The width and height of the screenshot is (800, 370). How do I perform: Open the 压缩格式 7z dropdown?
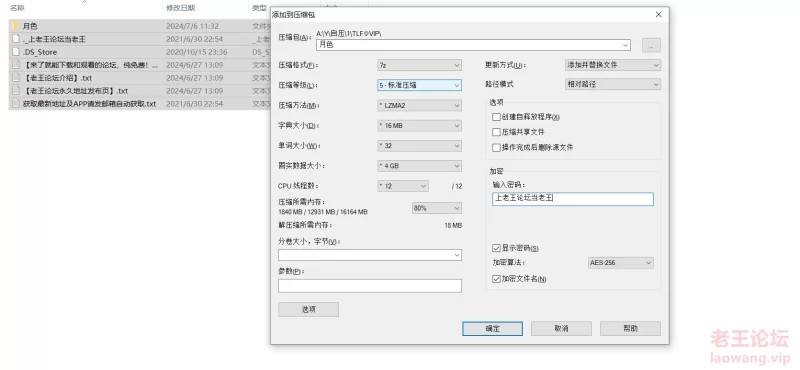[x=419, y=65]
